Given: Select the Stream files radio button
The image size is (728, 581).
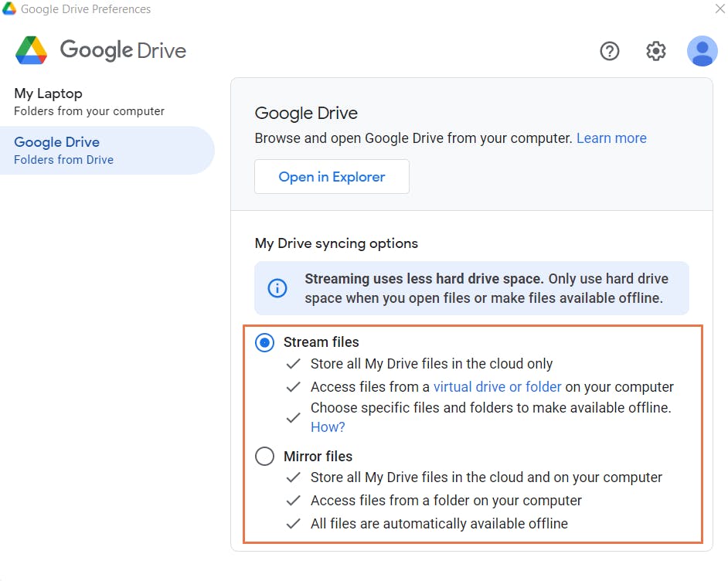Looking at the screenshot, I should click(x=264, y=342).
